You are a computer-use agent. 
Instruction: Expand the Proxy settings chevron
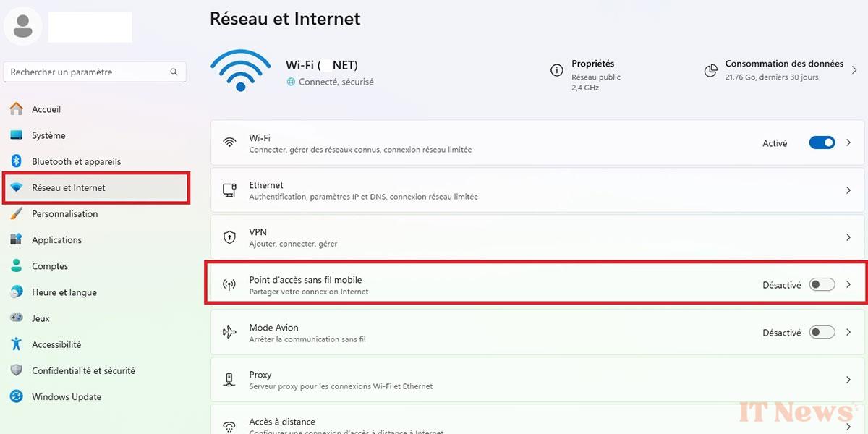click(848, 380)
